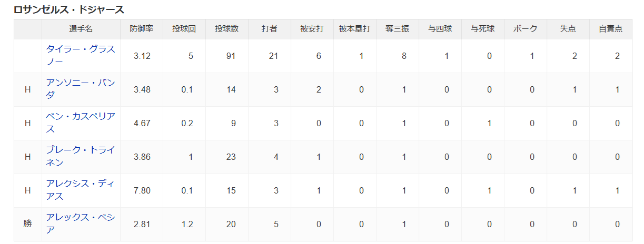Click the 投球数 column header
Image resolution: width=644 pixels, height=244 pixels.
pos(227,29)
